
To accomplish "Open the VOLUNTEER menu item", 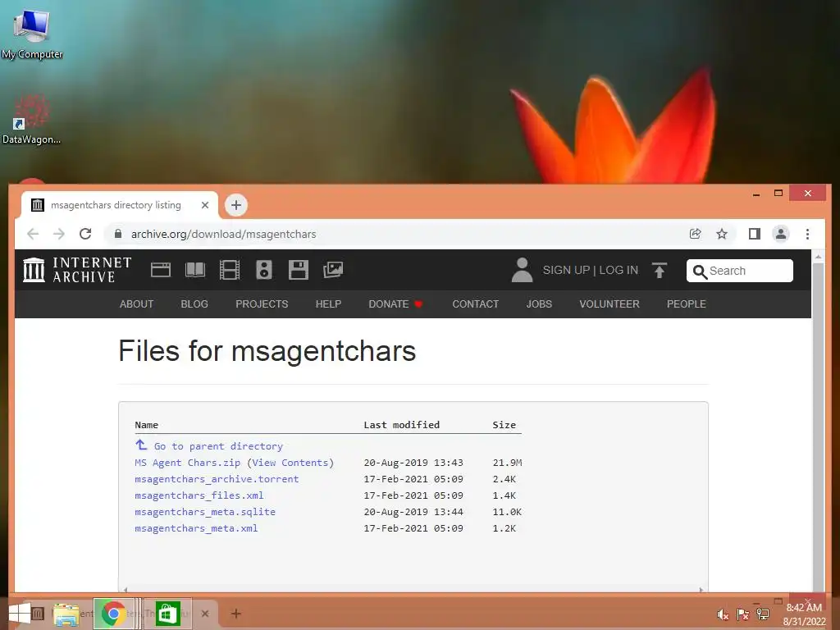I will point(609,304).
